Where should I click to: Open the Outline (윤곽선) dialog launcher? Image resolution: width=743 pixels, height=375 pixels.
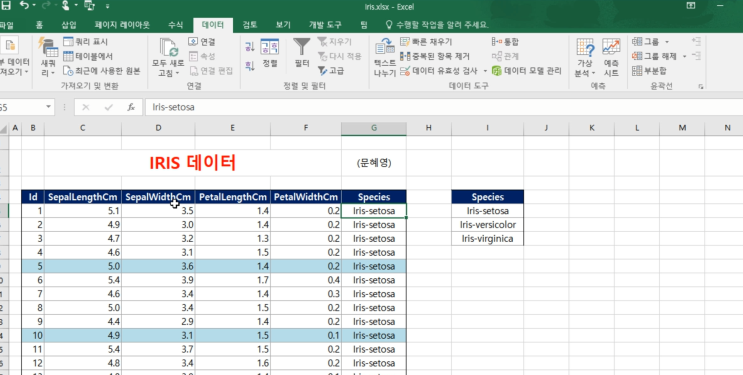click(x=700, y=87)
